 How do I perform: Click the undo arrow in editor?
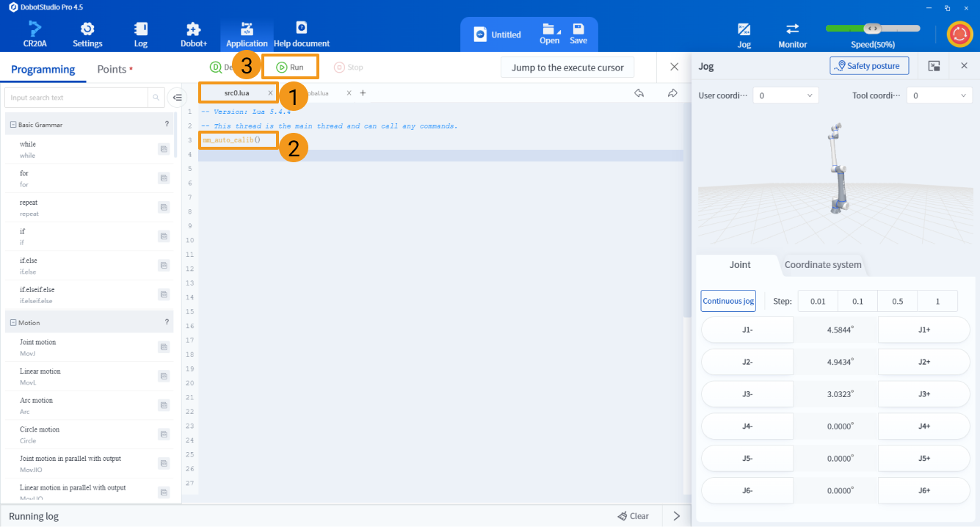point(639,93)
